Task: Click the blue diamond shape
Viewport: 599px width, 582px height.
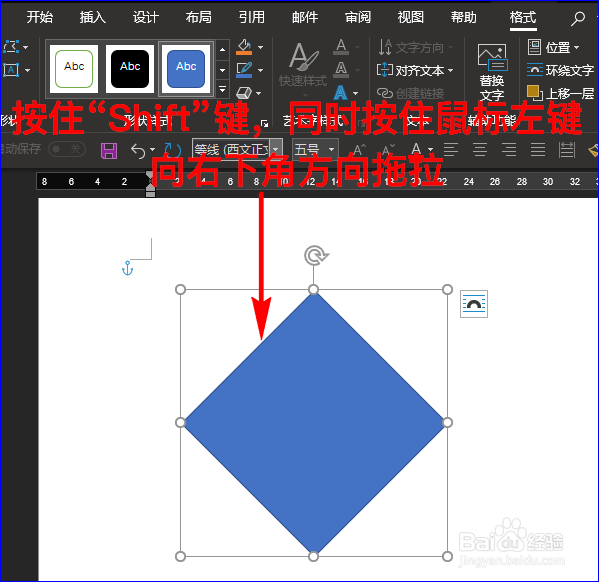Action: coord(314,423)
